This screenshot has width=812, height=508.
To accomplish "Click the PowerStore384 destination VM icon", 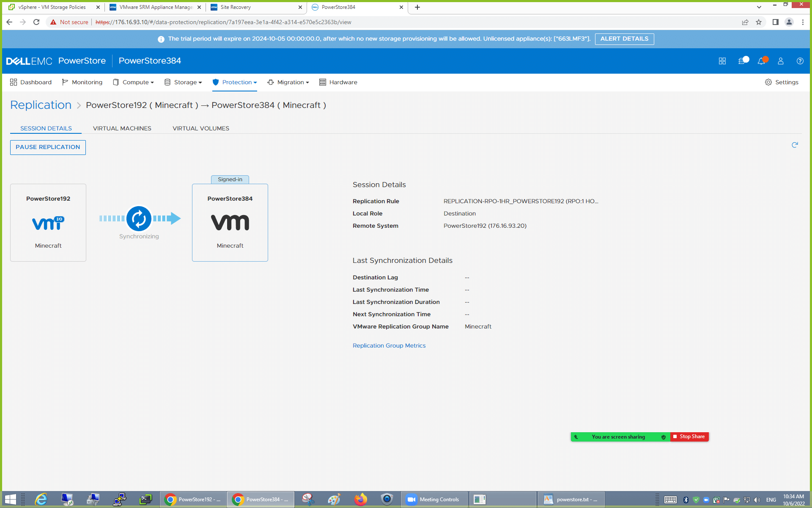I will pos(230,222).
